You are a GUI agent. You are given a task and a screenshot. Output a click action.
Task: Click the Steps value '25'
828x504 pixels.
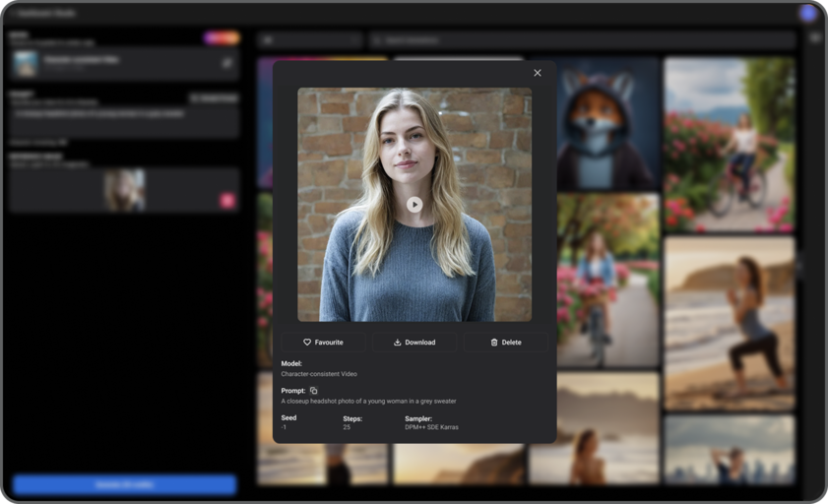[347, 427]
